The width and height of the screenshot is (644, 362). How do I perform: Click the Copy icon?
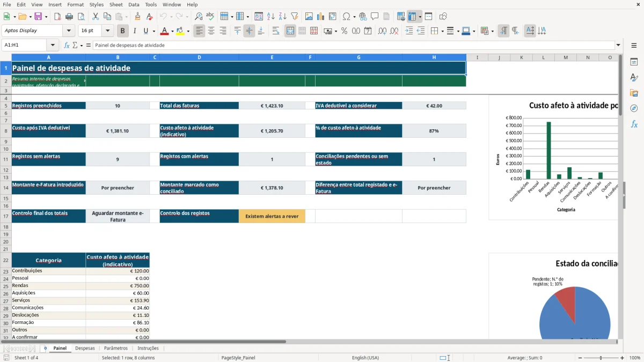click(107, 17)
